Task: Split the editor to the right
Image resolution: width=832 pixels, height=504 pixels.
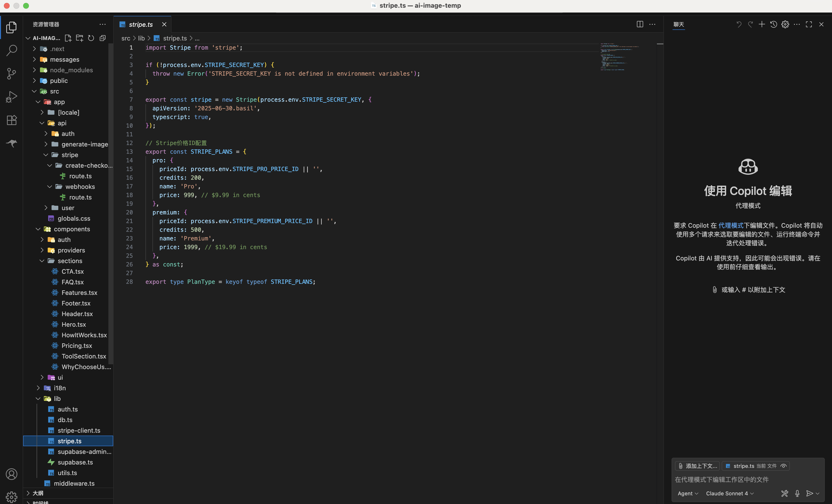Action: click(x=640, y=24)
